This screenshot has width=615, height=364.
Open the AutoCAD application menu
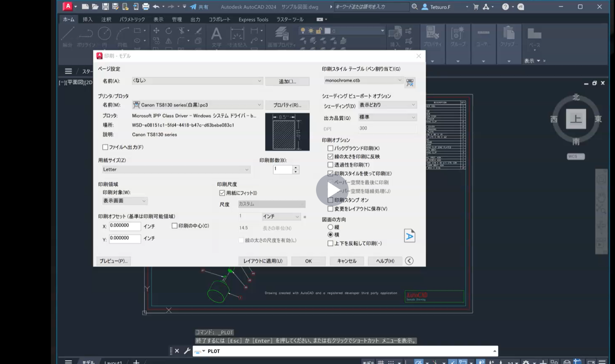(x=68, y=6)
